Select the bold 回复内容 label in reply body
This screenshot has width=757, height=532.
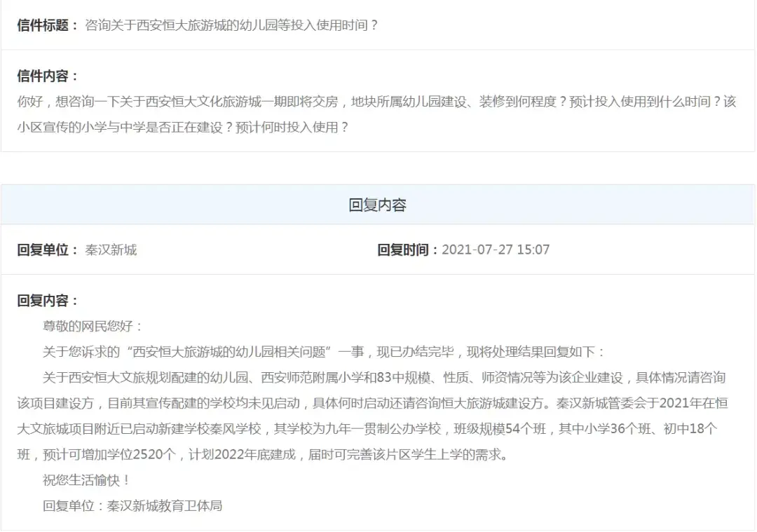point(48,300)
